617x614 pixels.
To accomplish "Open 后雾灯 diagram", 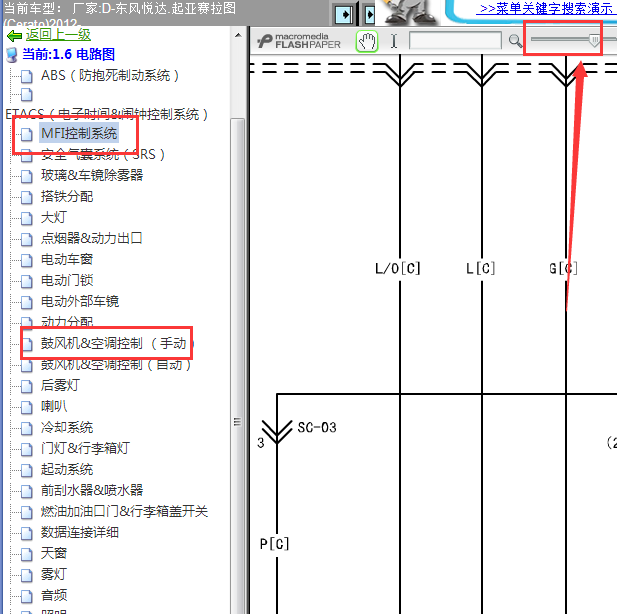I will 60,385.
